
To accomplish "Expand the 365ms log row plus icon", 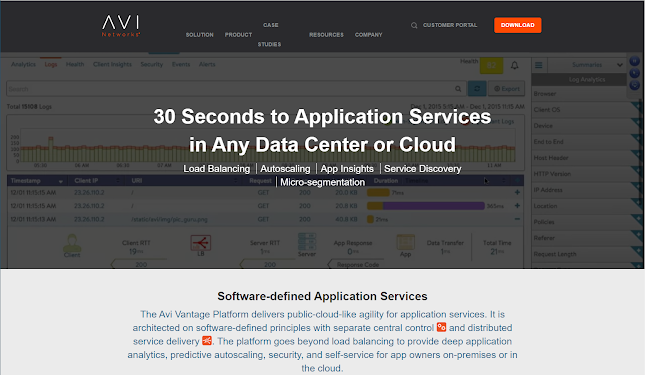I will click(x=517, y=205).
